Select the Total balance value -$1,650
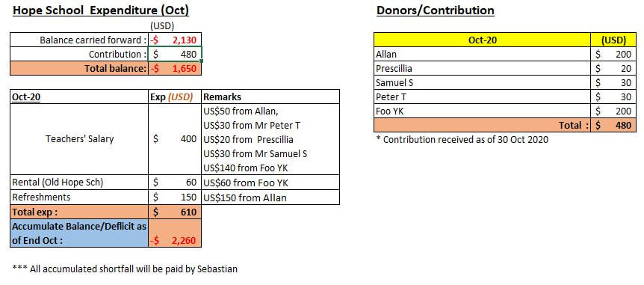 [x=175, y=69]
